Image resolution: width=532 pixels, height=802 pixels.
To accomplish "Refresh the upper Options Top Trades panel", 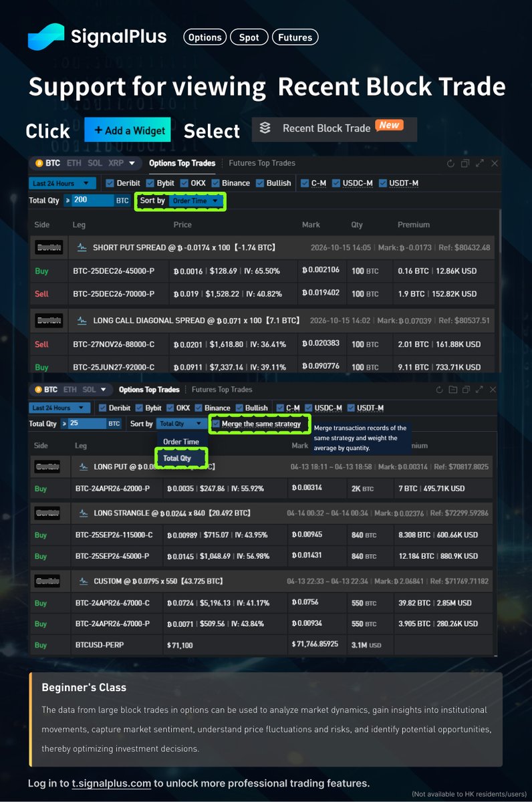I will click(x=450, y=163).
